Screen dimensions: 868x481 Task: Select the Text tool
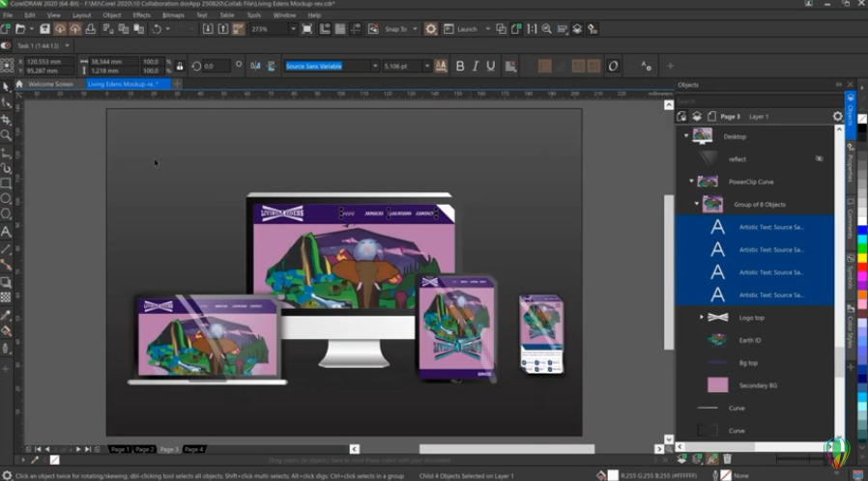pyautogui.click(x=6, y=232)
